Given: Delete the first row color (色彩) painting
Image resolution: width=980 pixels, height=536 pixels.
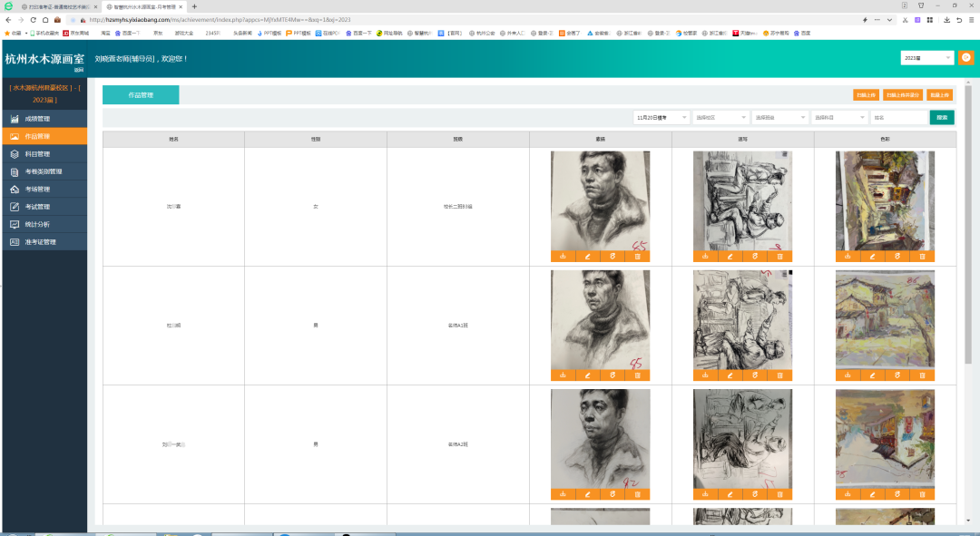Looking at the screenshot, I should pyautogui.click(x=923, y=257).
